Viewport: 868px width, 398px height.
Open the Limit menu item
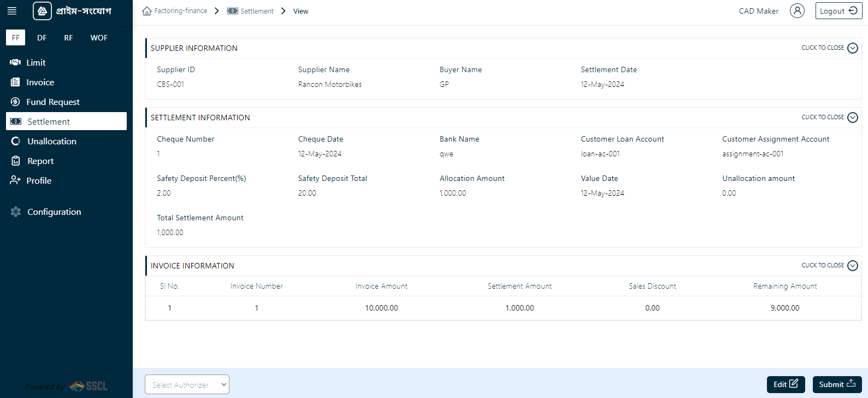click(x=66, y=62)
